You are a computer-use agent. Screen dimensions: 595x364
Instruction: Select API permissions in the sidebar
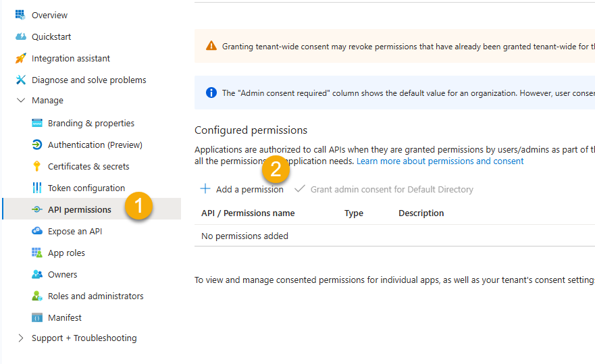[79, 209]
